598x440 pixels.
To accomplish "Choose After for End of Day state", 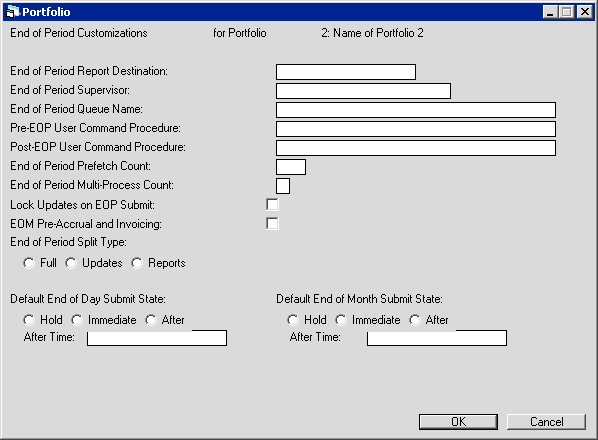I will tap(151, 320).
